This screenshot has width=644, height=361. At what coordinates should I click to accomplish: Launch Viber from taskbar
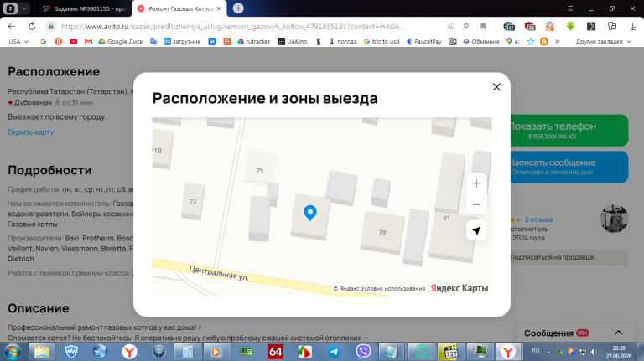pyautogui.click(x=363, y=352)
